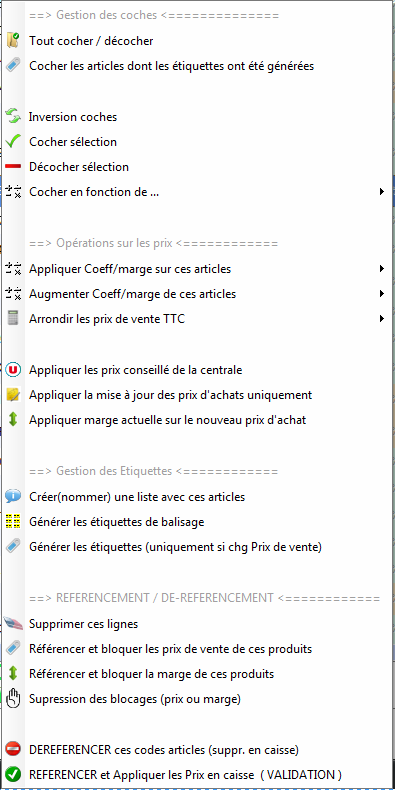
Task: Click the green check circle REFERENCER icon
Action: click(x=13, y=775)
